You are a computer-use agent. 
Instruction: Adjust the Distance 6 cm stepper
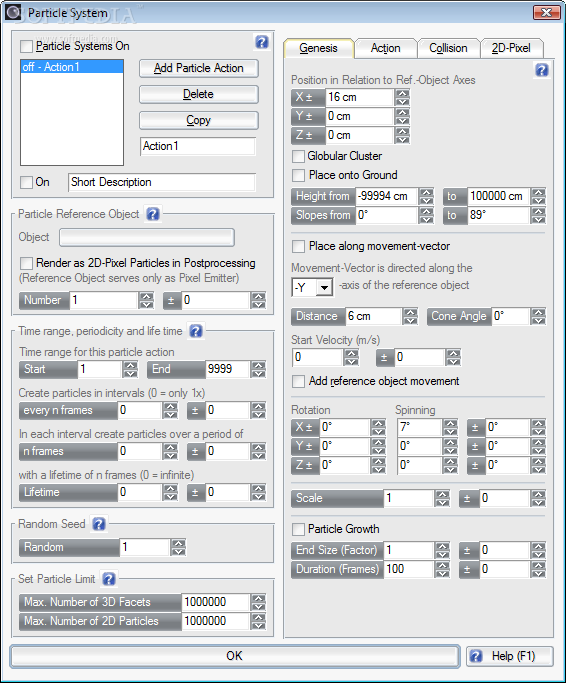[410, 317]
